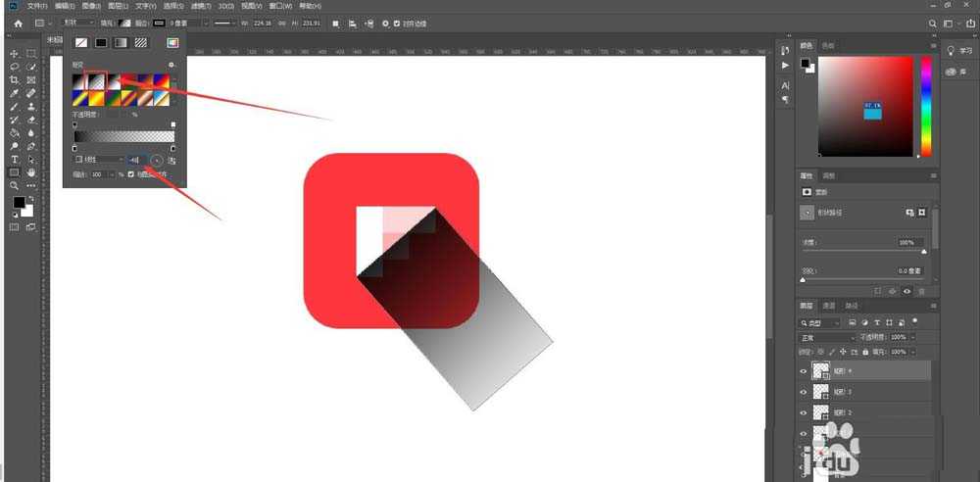
Task: Select the Horizontal Type tool
Action: tap(15, 159)
